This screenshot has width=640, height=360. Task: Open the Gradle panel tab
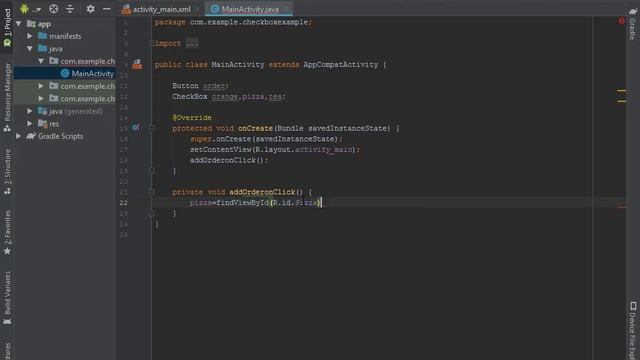pos(632,24)
